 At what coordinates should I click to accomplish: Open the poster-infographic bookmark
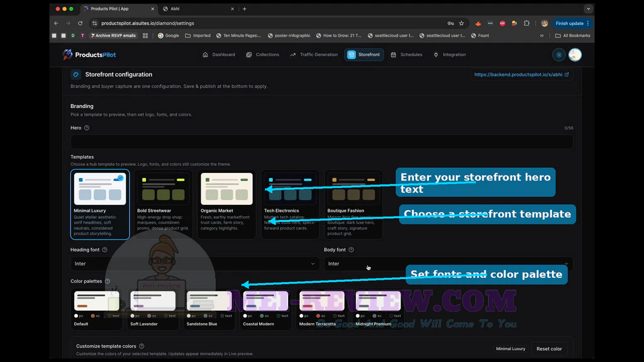tap(289, 36)
